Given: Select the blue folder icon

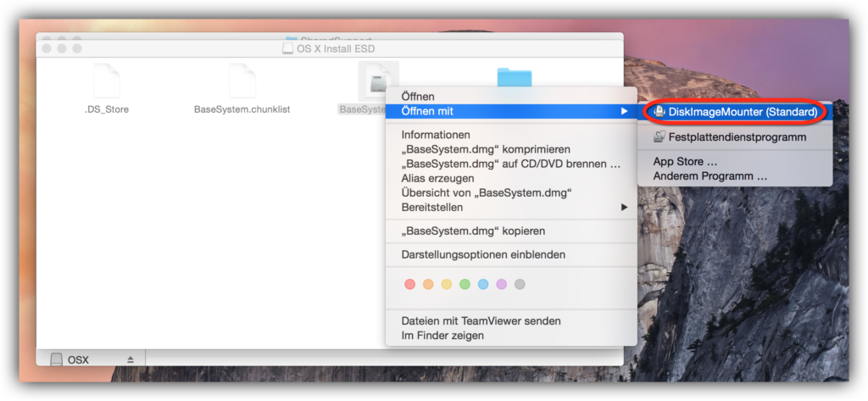Looking at the screenshot, I should (515, 77).
